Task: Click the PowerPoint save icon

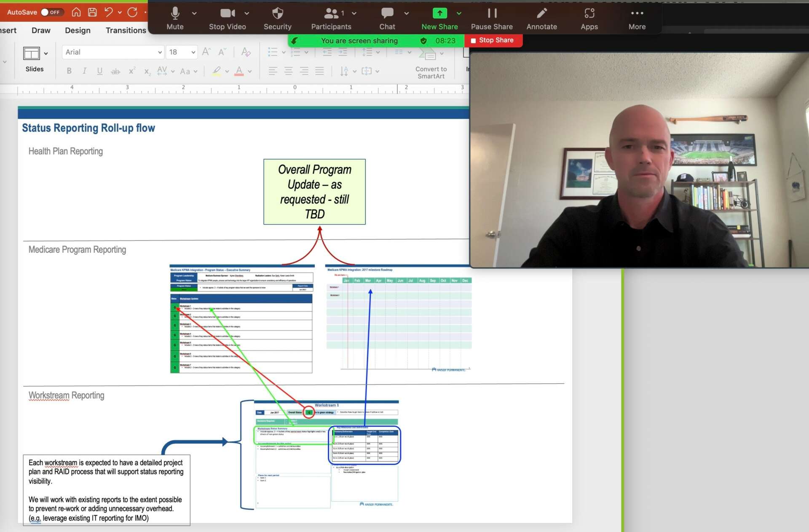Action: point(92,12)
